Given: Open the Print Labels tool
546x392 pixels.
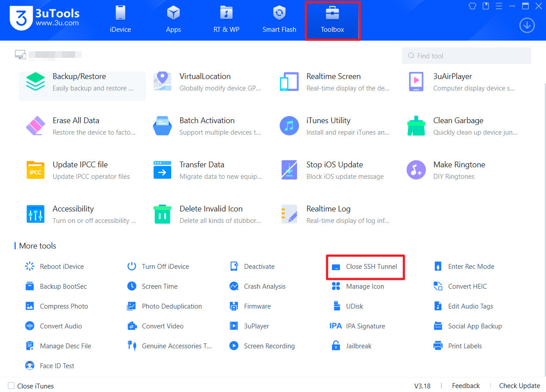Looking at the screenshot, I should 458,346.
